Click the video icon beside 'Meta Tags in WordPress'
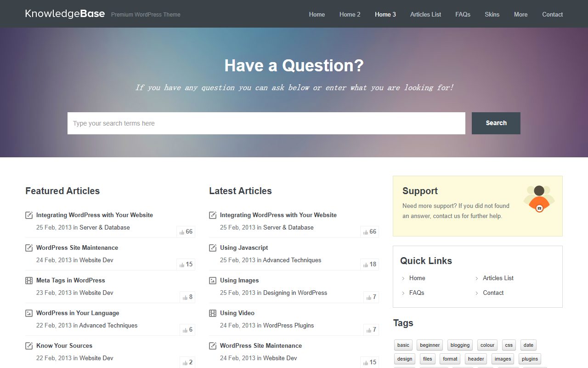Image resolution: width=588 pixels, height=368 pixels. (29, 280)
